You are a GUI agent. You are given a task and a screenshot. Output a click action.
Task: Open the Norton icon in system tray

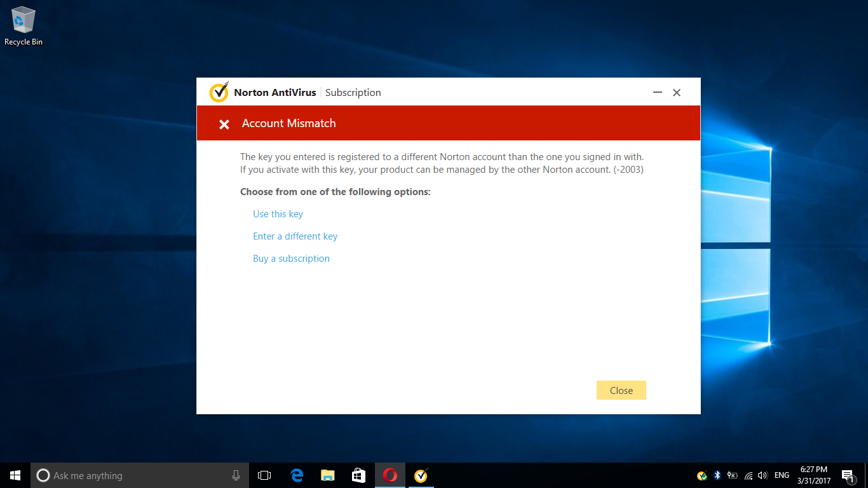pyautogui.click(x=702, y=475)
